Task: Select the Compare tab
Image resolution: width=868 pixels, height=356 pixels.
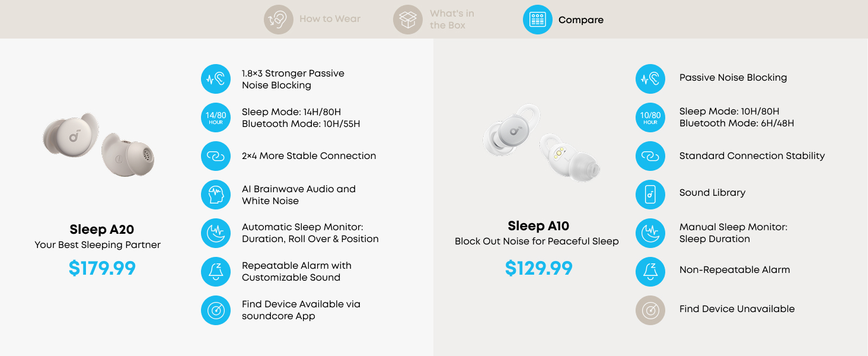Action: [x=580, y=20]
